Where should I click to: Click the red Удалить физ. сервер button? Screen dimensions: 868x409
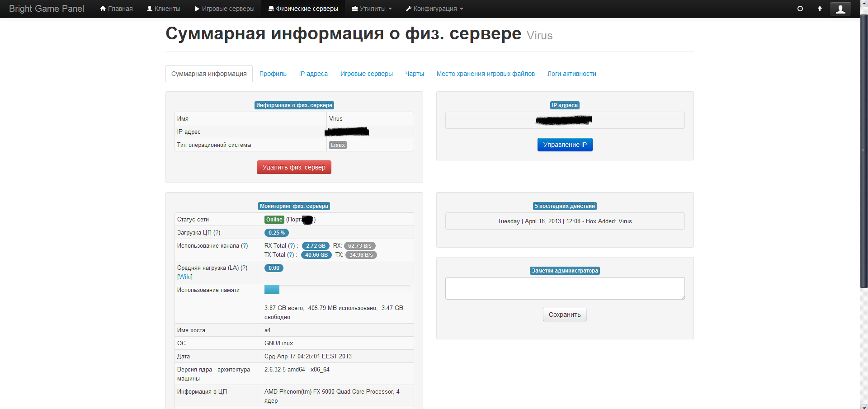pyautogui.click(x=294, y=167)
